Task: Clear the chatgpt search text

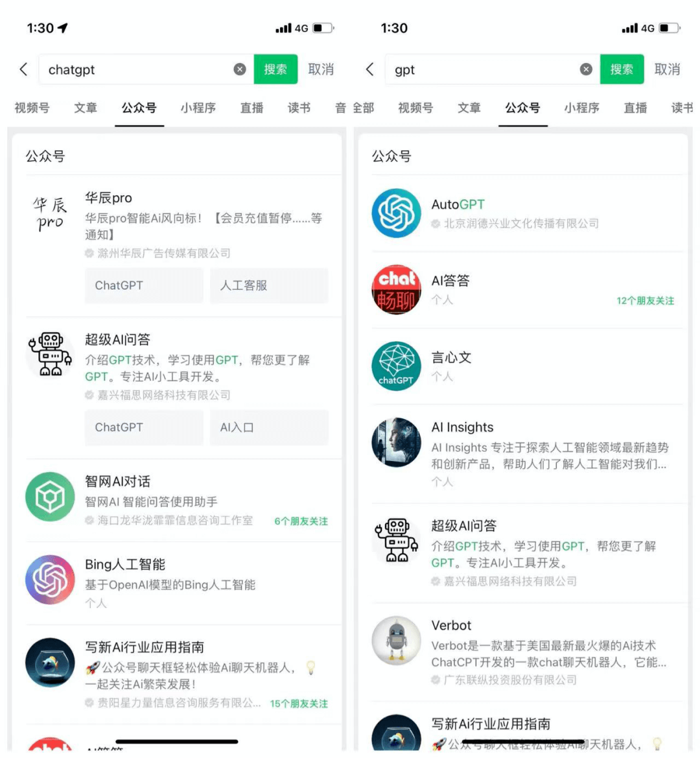Action: pos(240,69)
